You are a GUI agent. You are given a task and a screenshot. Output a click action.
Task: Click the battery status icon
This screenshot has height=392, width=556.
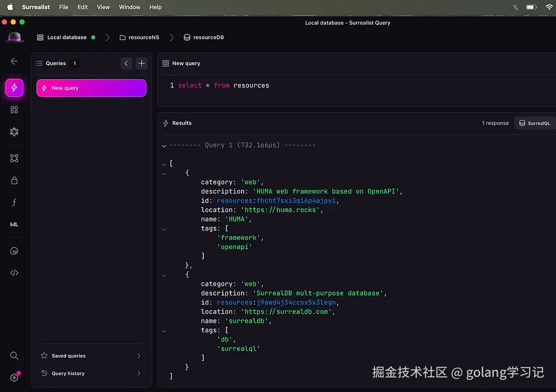(x=531, y=7)
